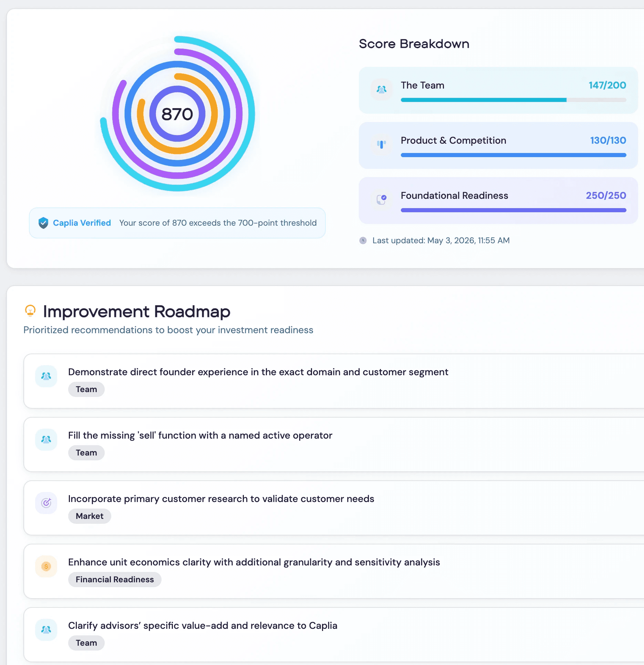Image resolution: width=644 pixels, height=665 pixels.
Task: Open 'Incorporate primary customer research' recommendation
Action: pyautogui.click(x=334, y=508)
